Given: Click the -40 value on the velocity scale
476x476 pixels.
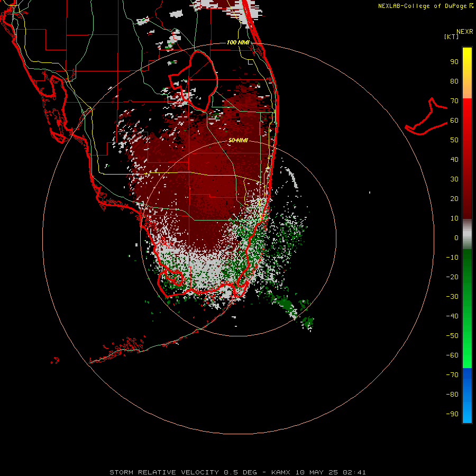Looking at the screenshot, I should click(x=452, y=316).
